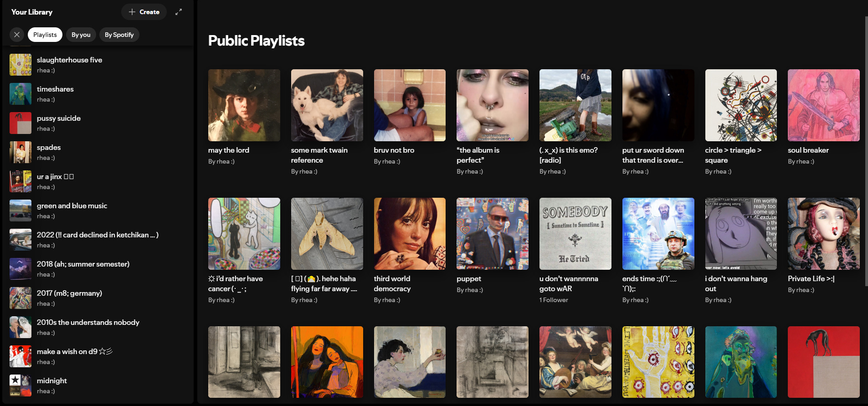Open the midnight playlist in the sidebar
868x406 pixels.
click(x=98, y=385)
